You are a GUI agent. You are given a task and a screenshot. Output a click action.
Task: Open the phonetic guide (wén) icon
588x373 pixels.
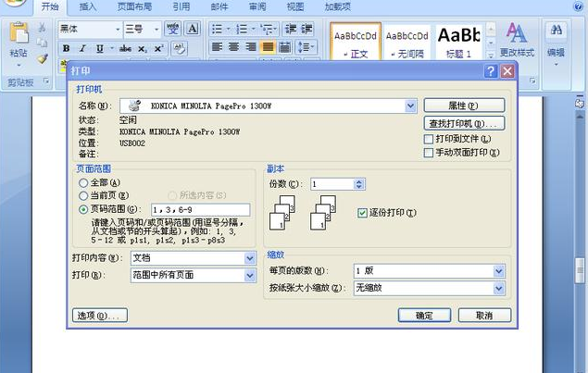(x=173, y=29)
